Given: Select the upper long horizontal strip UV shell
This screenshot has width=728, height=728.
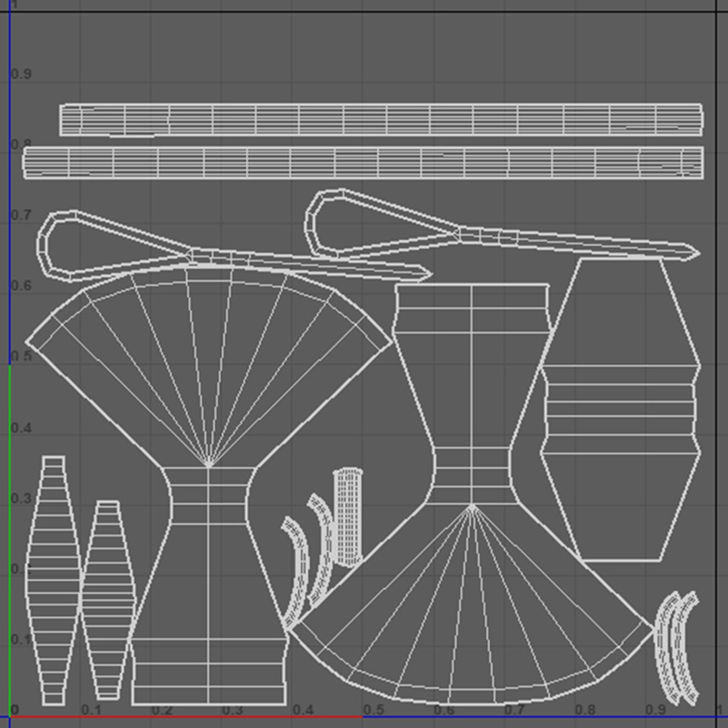Looking at the screenshot, I should point(381,120).
